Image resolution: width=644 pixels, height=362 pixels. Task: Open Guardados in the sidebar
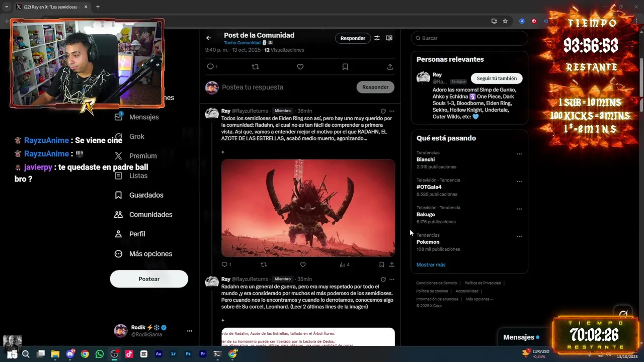[139, 195]
